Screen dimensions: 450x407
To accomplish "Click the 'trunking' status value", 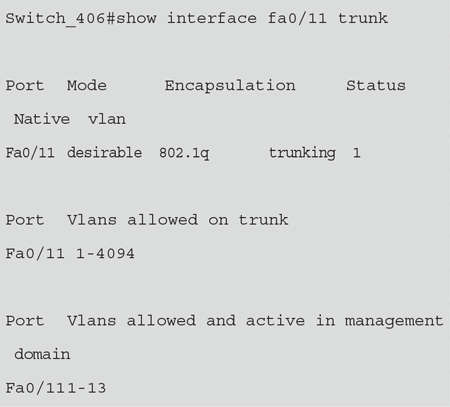I will [x=302, y=153].
